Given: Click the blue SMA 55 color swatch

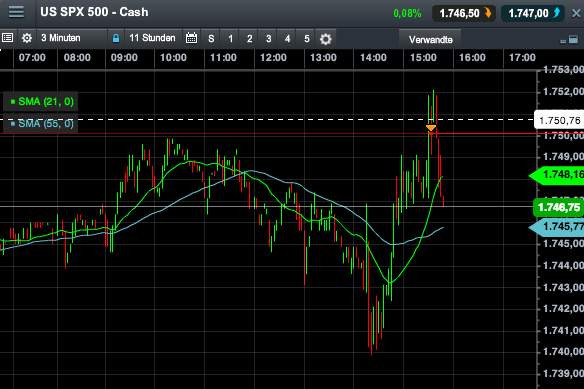Looking at the screenshot, I should tap(13, 123).
